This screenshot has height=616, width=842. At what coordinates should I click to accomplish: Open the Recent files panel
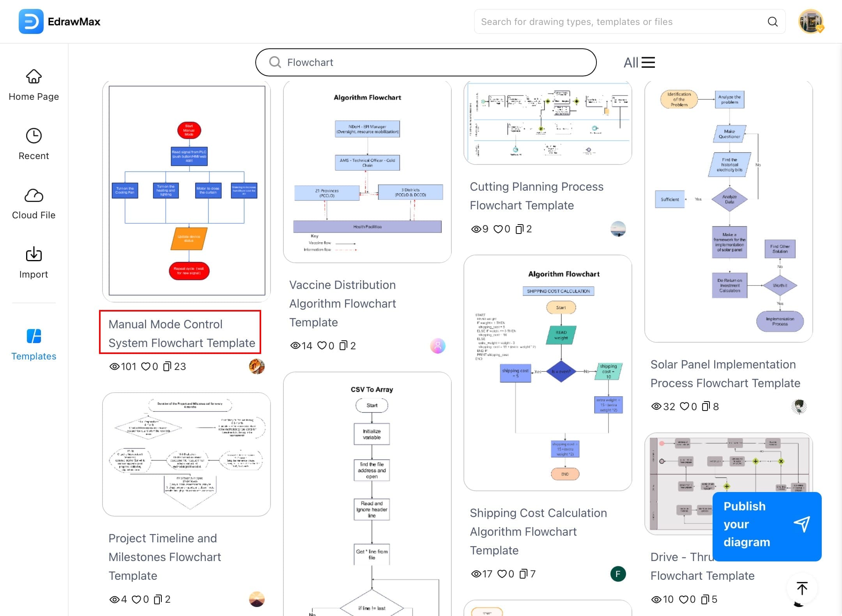(34, 144)
